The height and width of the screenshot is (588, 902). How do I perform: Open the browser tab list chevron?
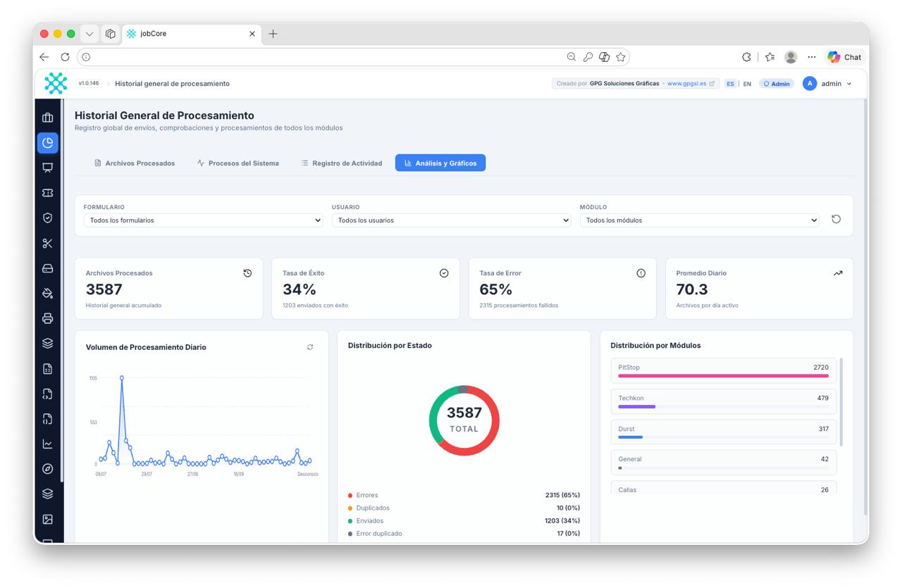point(89,34)
